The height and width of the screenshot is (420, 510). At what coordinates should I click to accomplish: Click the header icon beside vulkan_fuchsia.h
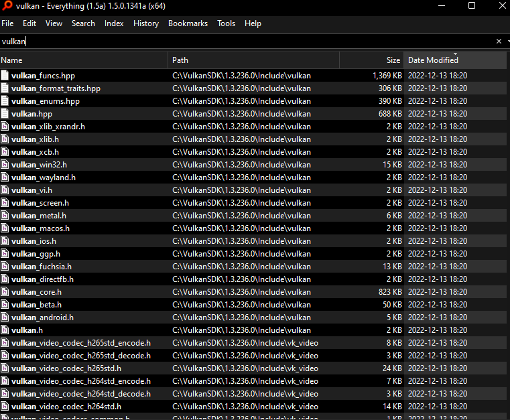[x=5, y=266]
